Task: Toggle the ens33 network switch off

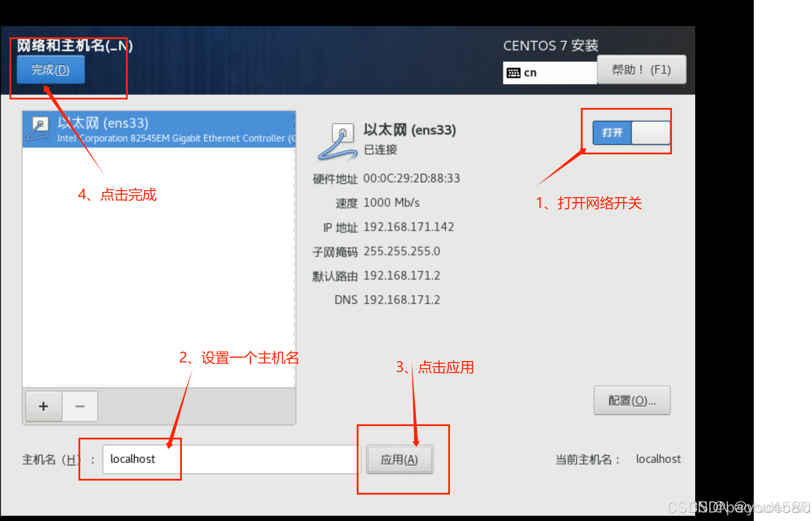Action: point(632,133)
